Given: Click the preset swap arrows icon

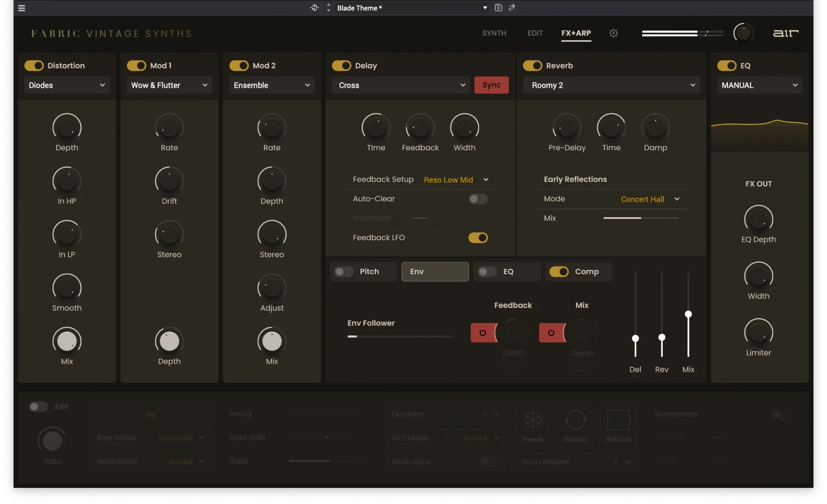Looking at the screenshot, I should [x=511, y=7].
